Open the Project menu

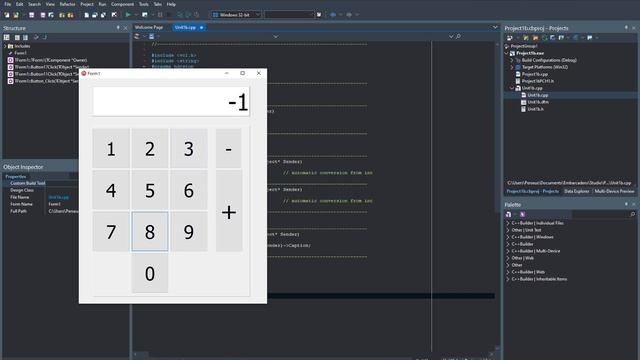click(87, 4)
